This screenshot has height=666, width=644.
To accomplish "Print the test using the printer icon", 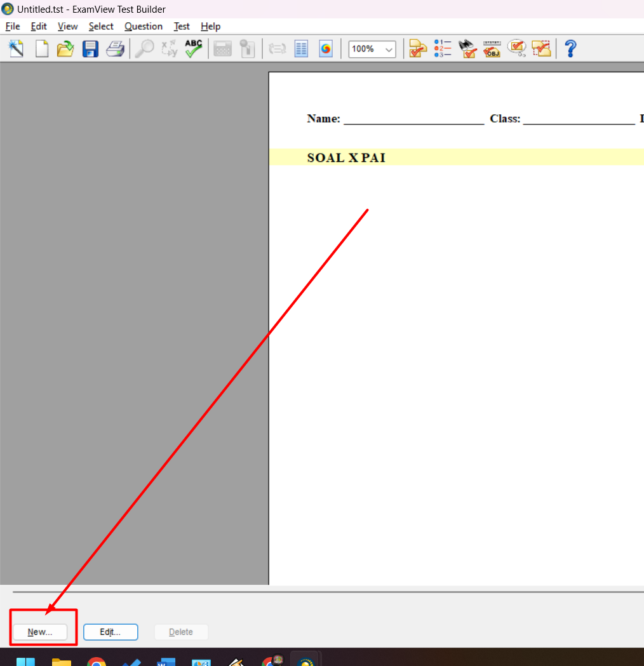I will coord(115,49).
